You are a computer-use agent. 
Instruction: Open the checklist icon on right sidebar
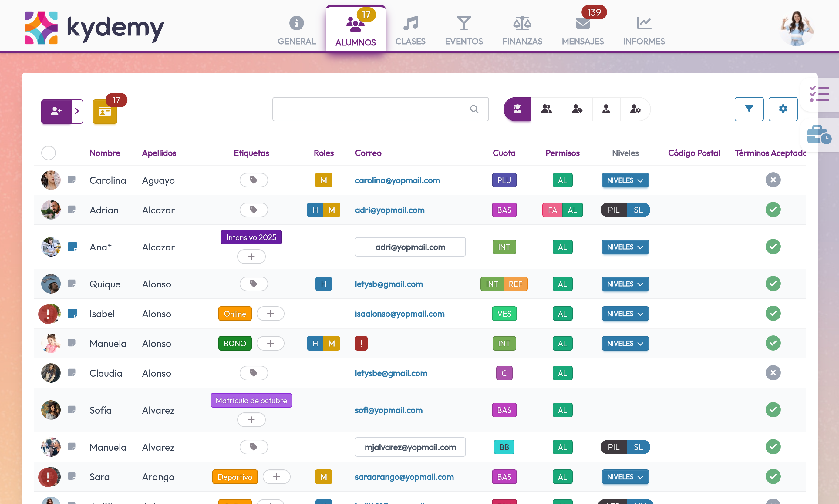(x=819, y=94)
